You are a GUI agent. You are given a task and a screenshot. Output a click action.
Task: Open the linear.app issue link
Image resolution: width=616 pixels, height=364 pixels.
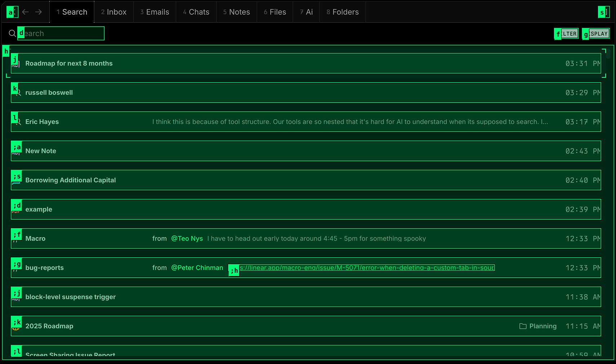[367, 268]
